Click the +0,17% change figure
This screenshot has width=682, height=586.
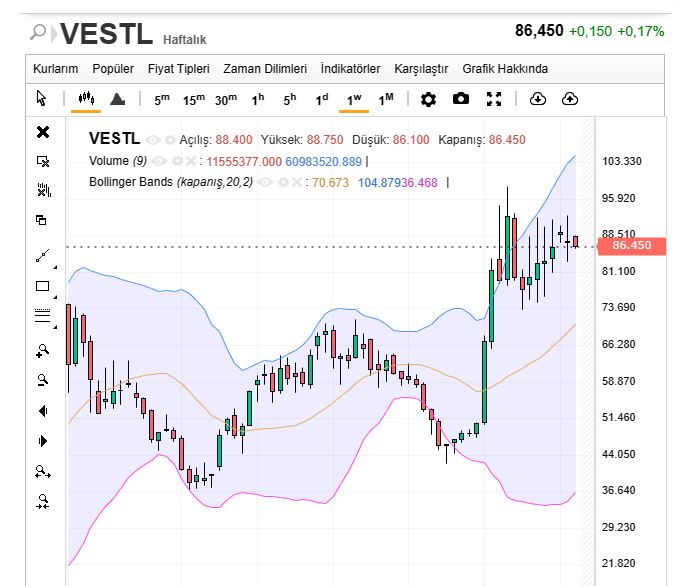tap(641, 31)
